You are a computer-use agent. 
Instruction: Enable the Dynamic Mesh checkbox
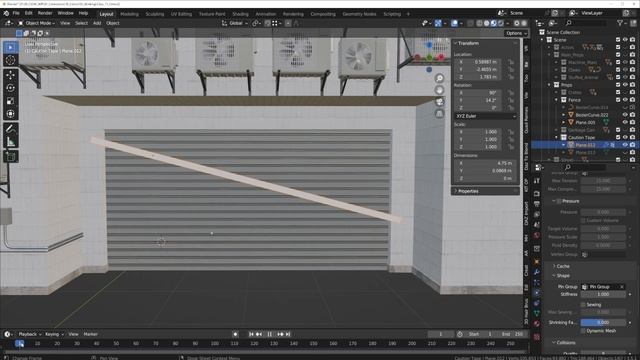tap(583, 331)
